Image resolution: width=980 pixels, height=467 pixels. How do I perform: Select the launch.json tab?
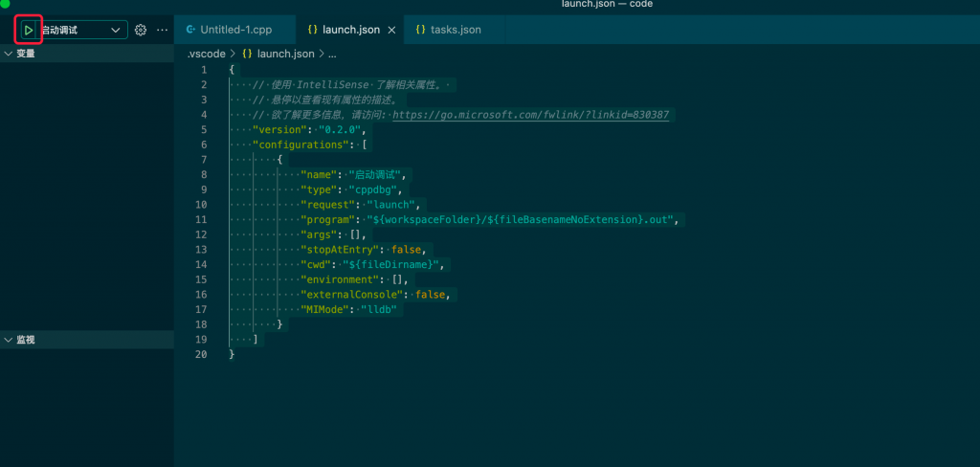350,30
